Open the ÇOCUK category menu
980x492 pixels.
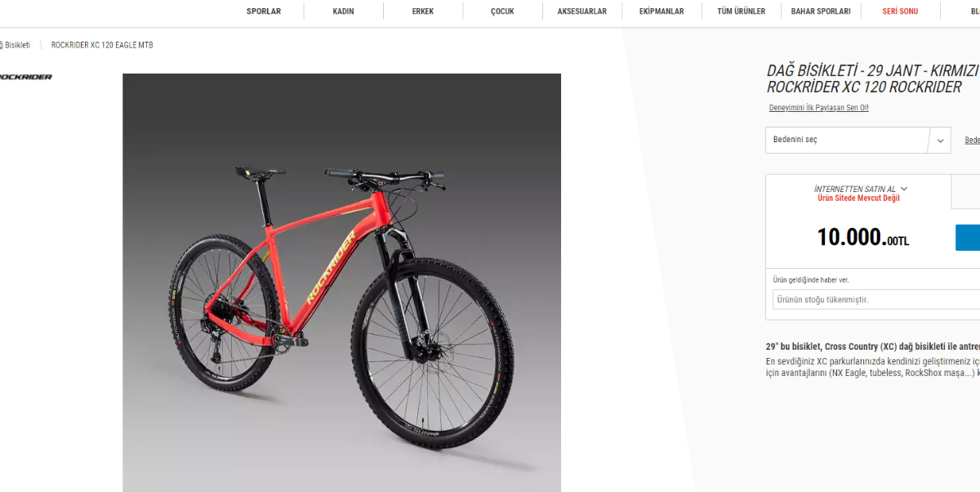coord(502,11)
